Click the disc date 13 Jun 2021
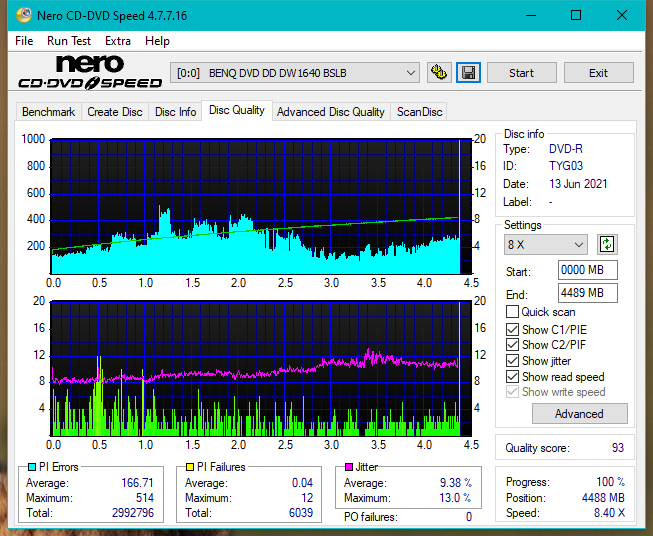This screenshot has width=653, height=536. click(x=578, y=184)
